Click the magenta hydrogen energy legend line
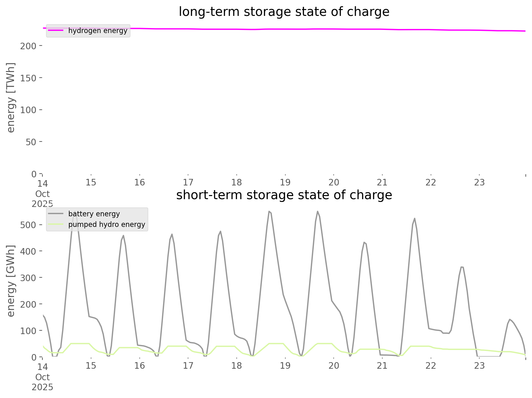 coord(56,31)
